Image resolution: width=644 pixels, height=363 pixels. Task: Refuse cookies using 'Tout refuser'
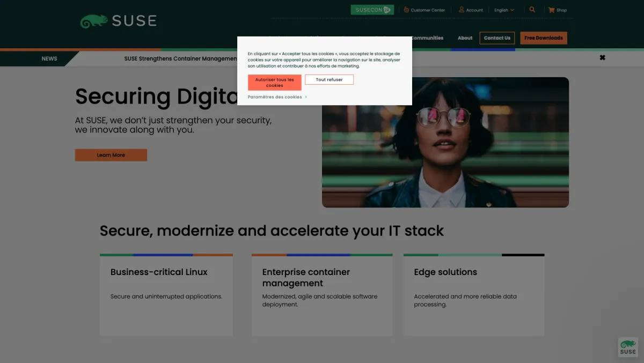click(x=329, y=79)
